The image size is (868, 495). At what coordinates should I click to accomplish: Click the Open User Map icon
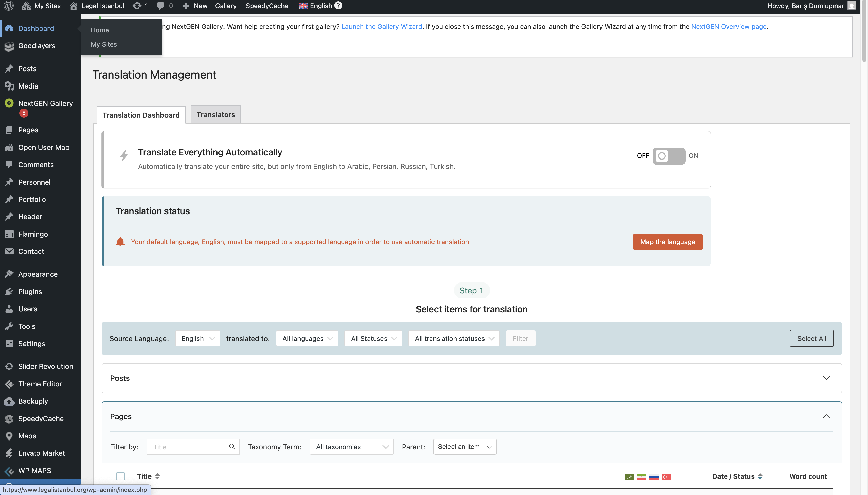(9, 147)
